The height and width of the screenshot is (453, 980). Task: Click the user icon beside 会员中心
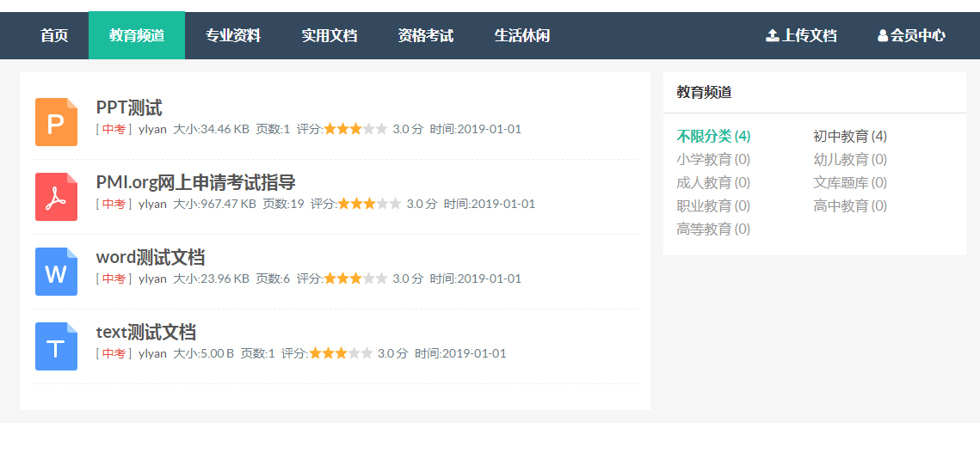[x=883, y=35]
